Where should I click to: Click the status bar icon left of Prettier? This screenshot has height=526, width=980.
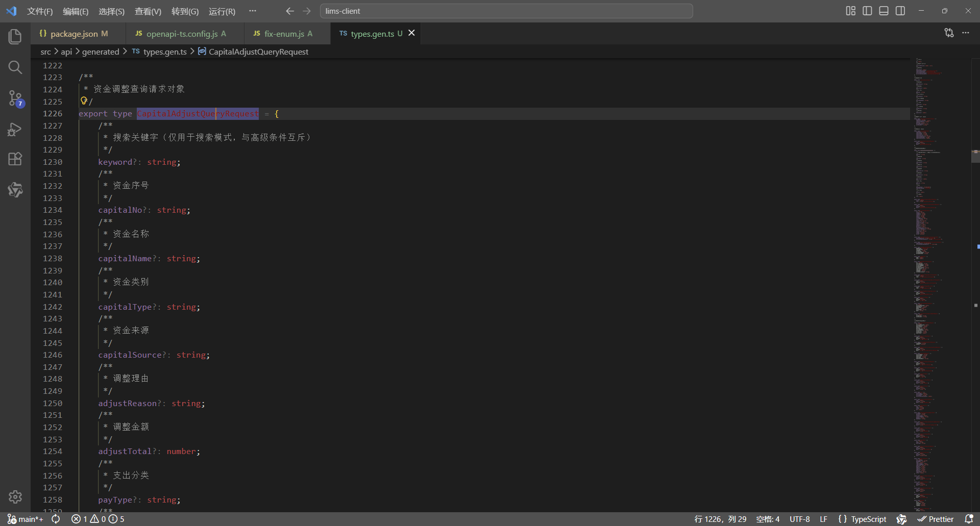(x=902, y=519)
